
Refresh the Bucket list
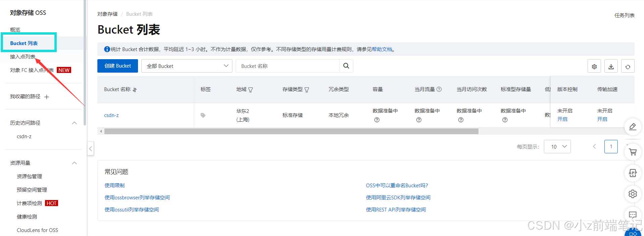click(628, 66)
